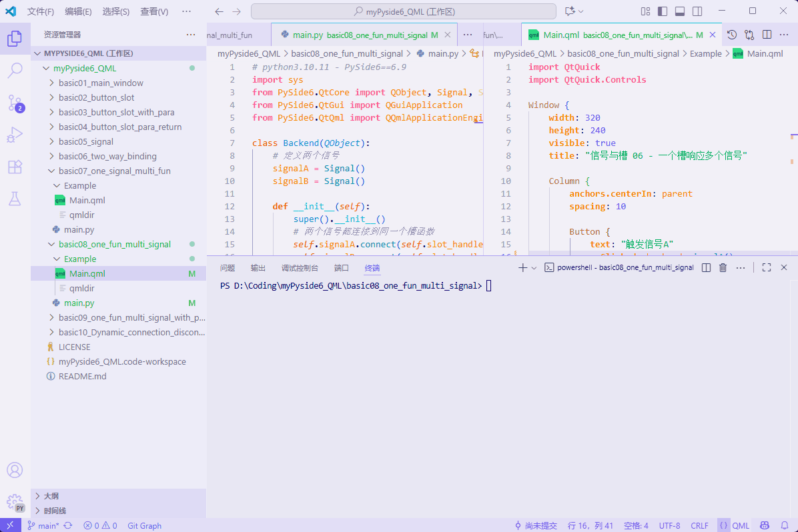Open the Explorer view in activity bar
This screenshot has width=798, height=532.
pyautogui.click(x=15, y=39)
